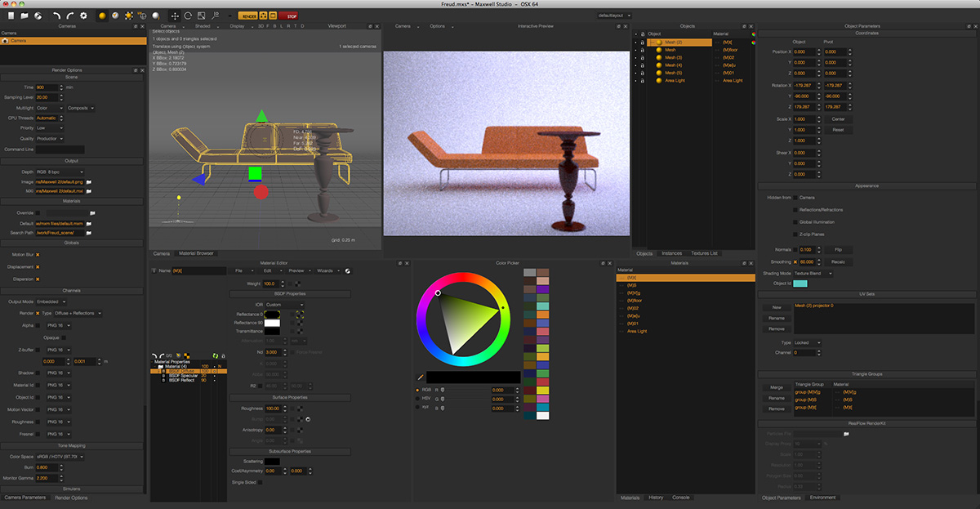Open the Material Editor Wizards menu
Screen dimensions: 980x509
pyautogui.click(x=327, y=270)
